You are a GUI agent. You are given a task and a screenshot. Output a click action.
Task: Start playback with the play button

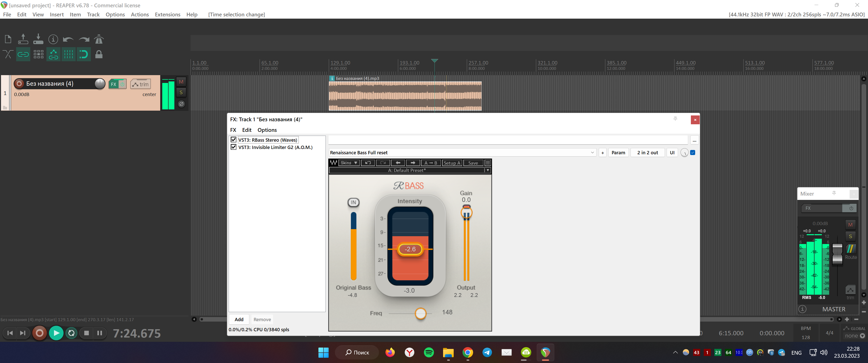[x=56, y=333]
